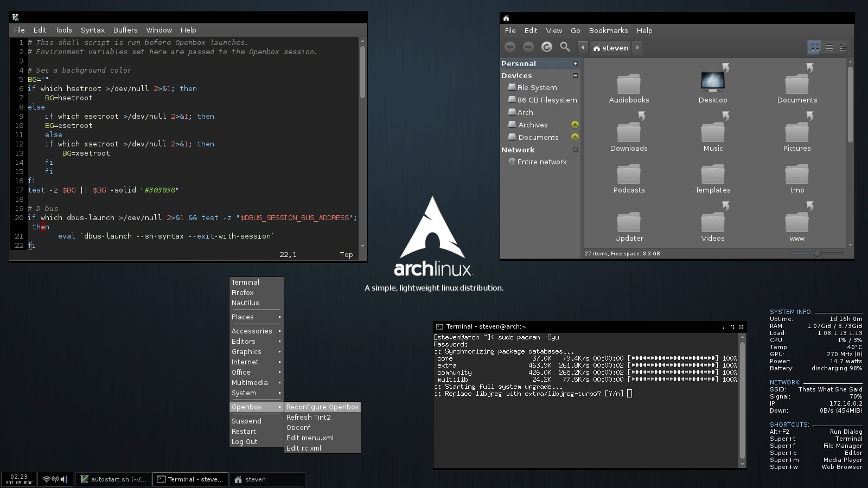Switch to compact list view
The image size is (868, 488).
point(843,48)
